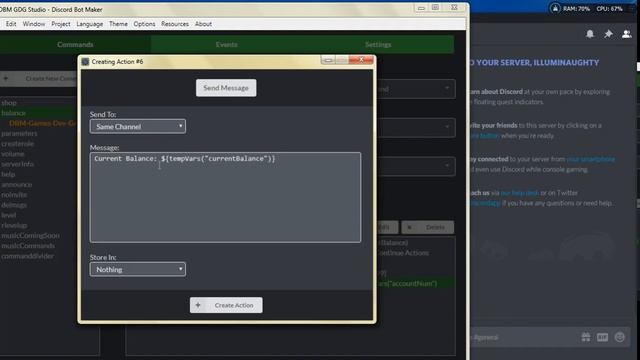Click the app icon in Creating Action title bar
640x360 pixels.
point(85,62)
